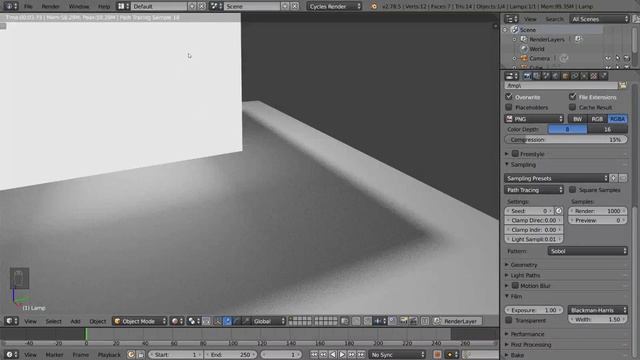Switch to Render Layers properties tab
Image resolution: width=640 pixels, height=360 pixels.
coord(536,76)
